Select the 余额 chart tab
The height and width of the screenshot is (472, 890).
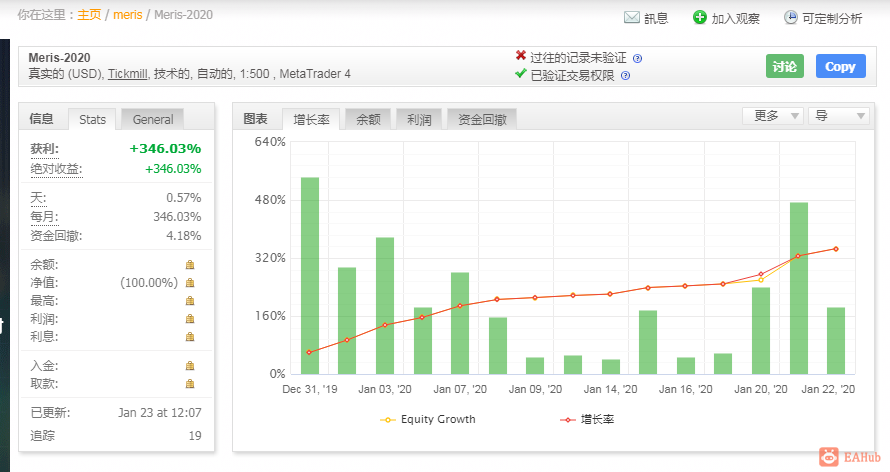367,119
